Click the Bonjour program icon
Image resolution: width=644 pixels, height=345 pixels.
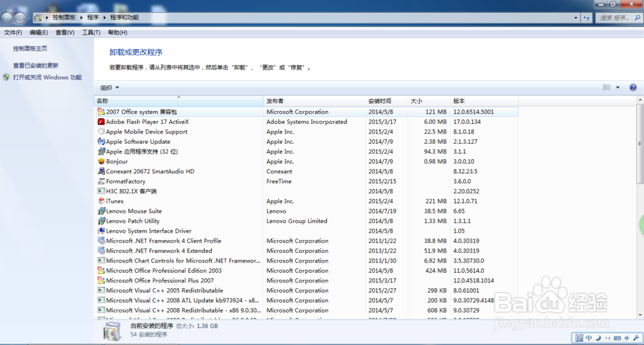coord(101,161)
